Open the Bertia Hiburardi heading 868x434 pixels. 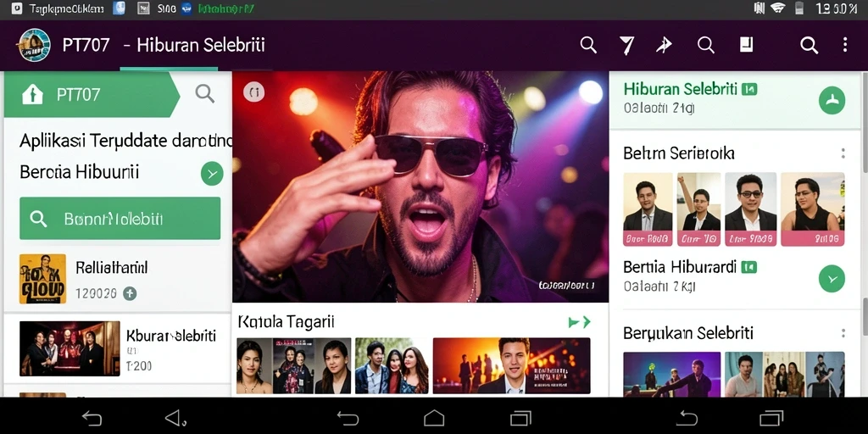click(680, 267)
